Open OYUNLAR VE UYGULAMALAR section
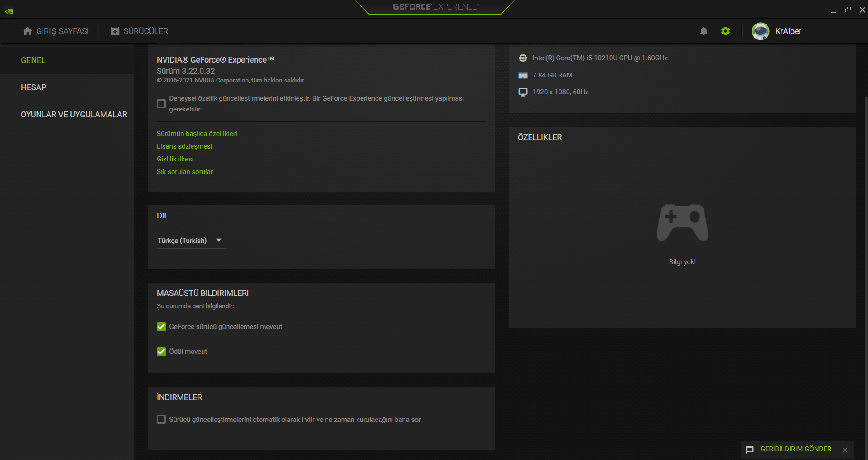 pos(74,115)
